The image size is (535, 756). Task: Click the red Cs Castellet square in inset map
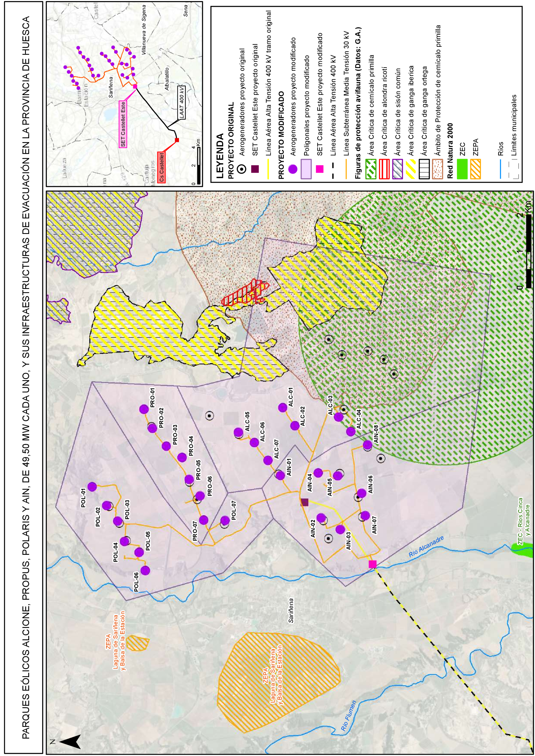(x=177, y=140)
